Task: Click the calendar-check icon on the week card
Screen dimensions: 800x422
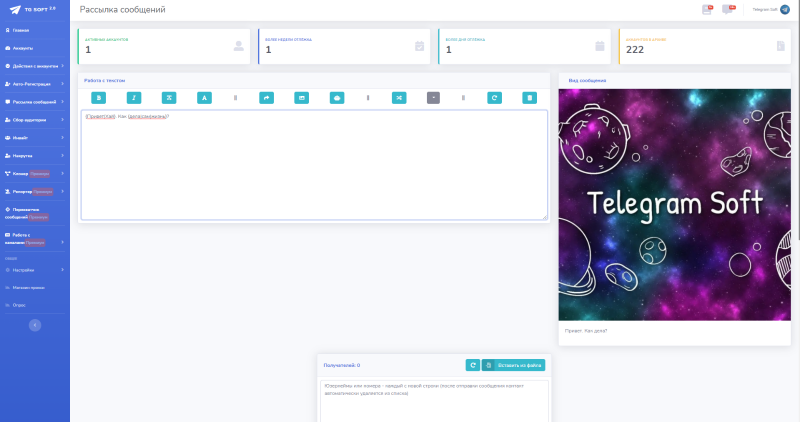Action: (x=419, y=46)
